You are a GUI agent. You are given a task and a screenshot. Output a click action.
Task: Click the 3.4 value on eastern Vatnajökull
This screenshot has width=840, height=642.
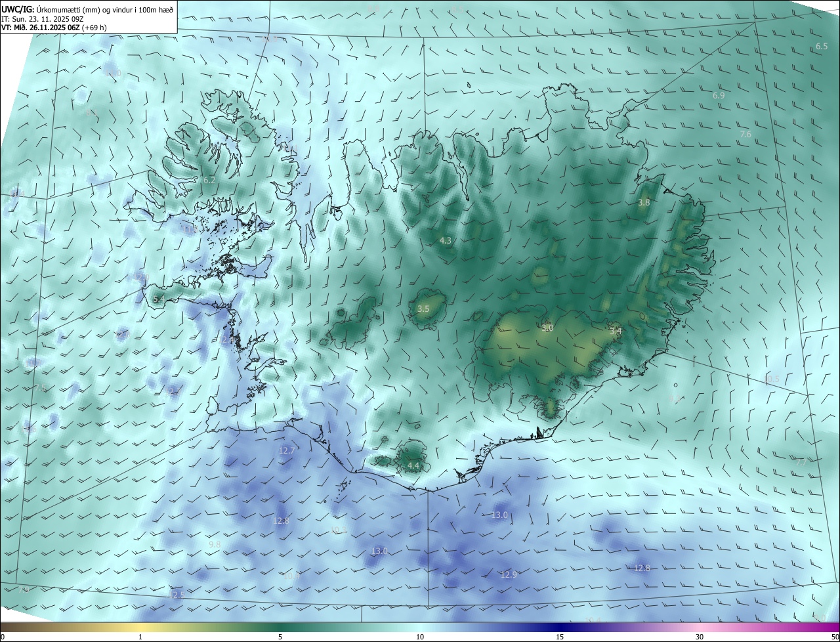pyautogui.click(x=615, y=332)
